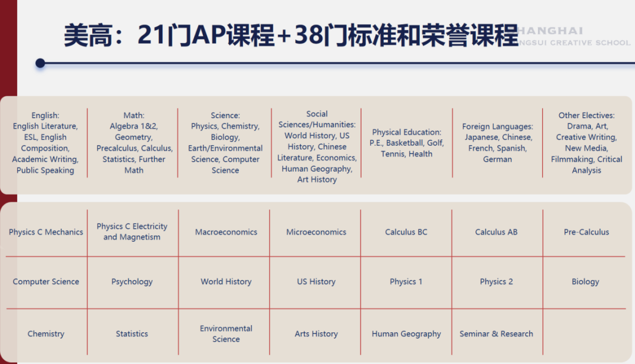
Task: Click the Macroeconomics cell
Action: point(226,232)
